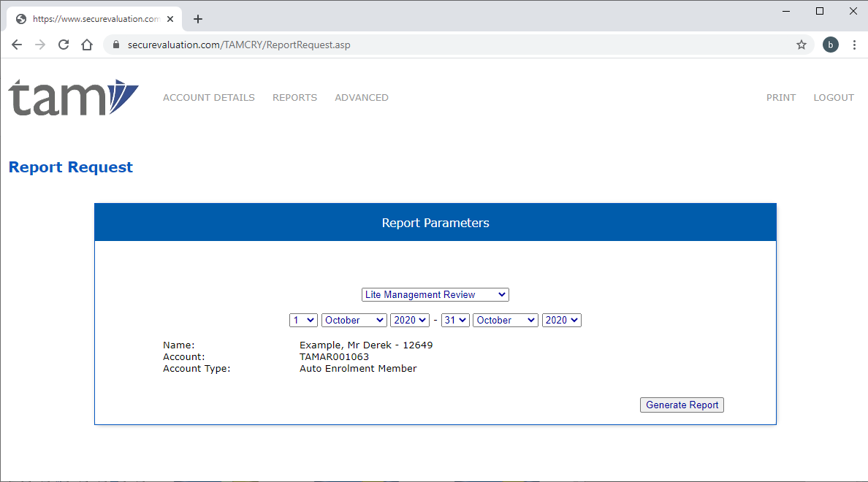The height and width of the screenshot is (482, 868).
Task: Open the REPORTS menu
Action: pos(294,97)
